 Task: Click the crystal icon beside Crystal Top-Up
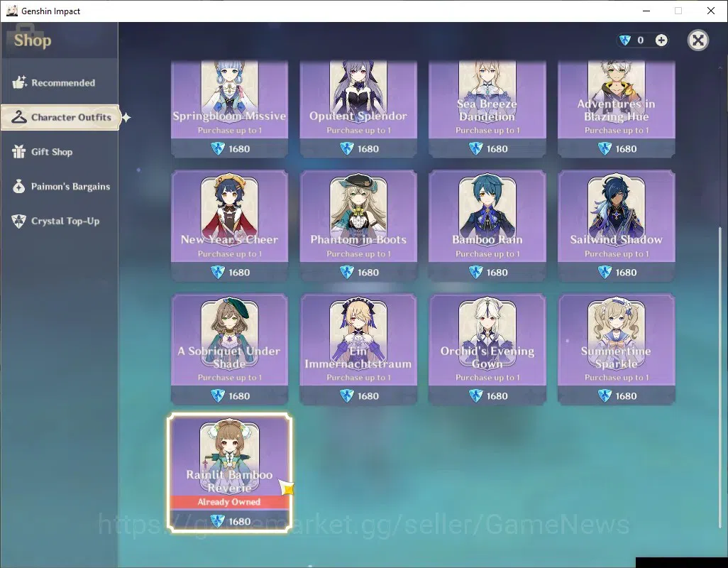(x=19, y=221)
